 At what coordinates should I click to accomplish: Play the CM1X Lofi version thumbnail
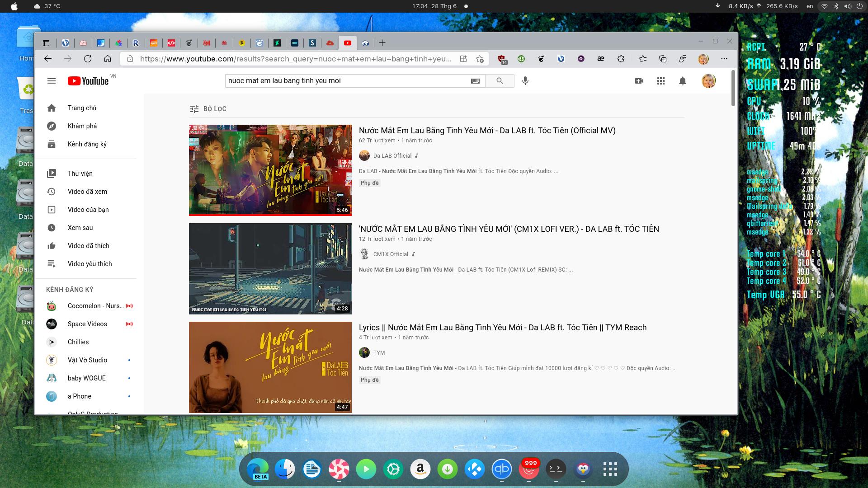[270, 269]
